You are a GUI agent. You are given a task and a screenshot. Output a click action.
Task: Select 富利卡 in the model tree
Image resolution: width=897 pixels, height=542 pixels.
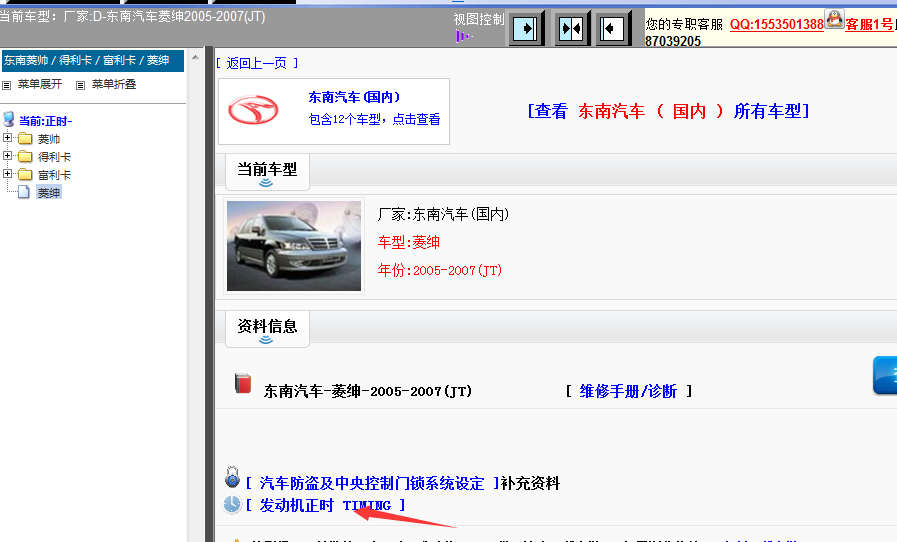(54, 175)
